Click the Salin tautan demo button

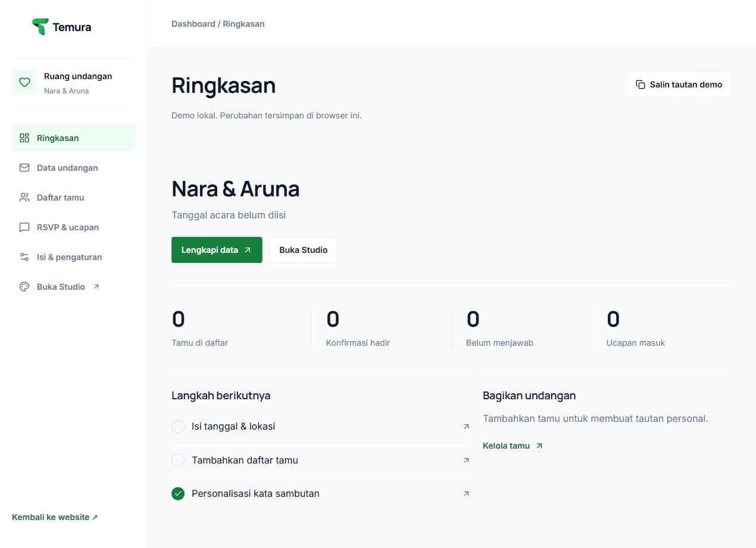click(x=679, y=84)
